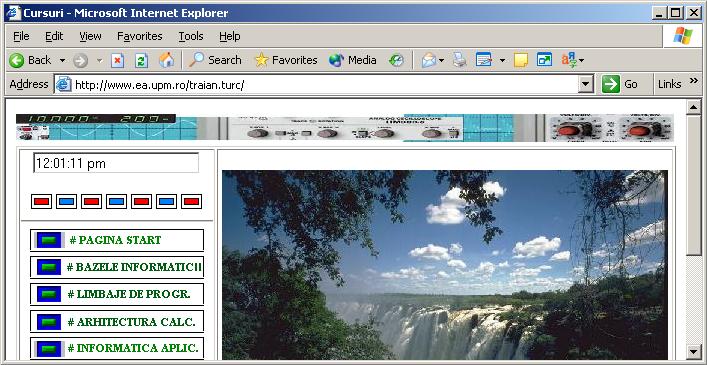Click the first red indicator box
Viewport: 707px width, 365px height.
[x=41, y=201]
